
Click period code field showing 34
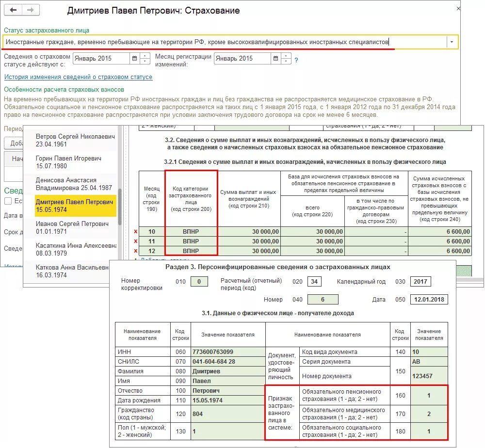coord(314,282)
